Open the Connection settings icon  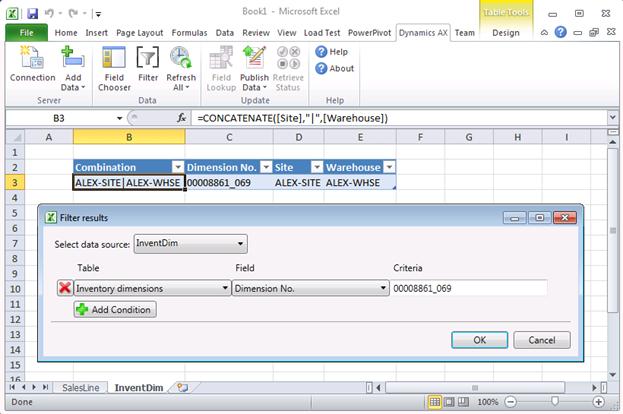[x=33, y=64]
